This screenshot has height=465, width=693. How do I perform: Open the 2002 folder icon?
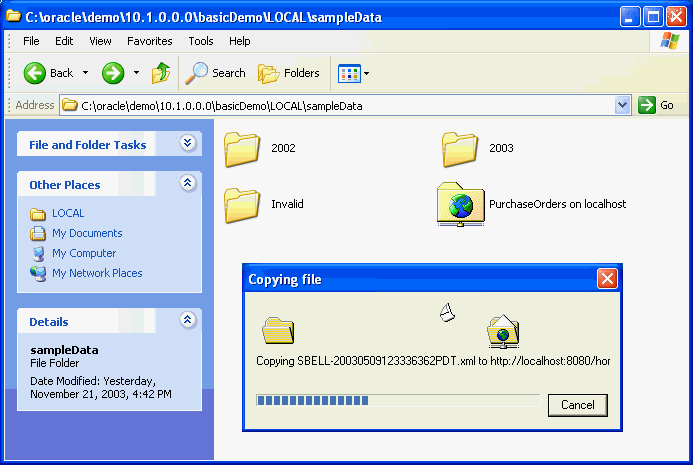[x=242, y=148]
